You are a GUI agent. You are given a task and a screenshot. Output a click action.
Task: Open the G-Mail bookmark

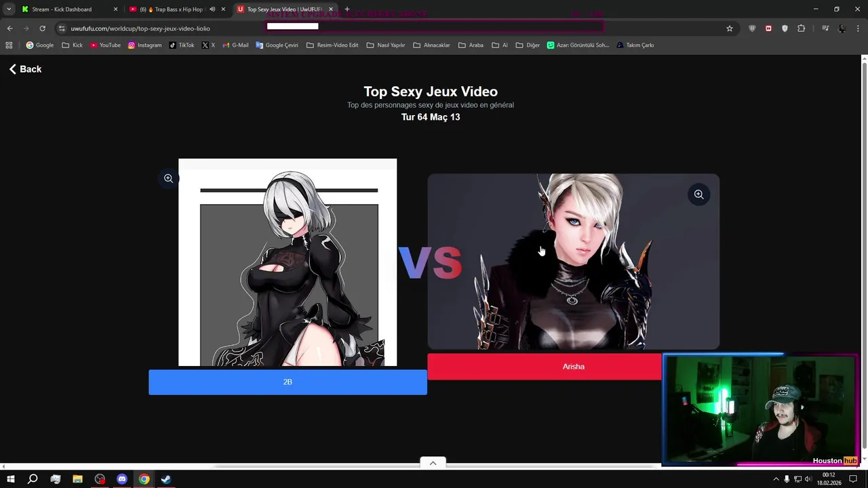point(235,45)
